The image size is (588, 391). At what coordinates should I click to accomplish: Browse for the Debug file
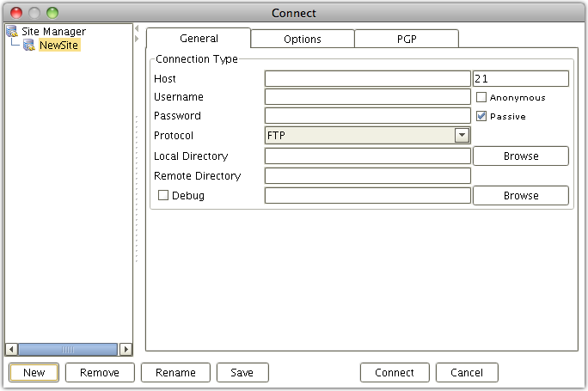point(521,196)
